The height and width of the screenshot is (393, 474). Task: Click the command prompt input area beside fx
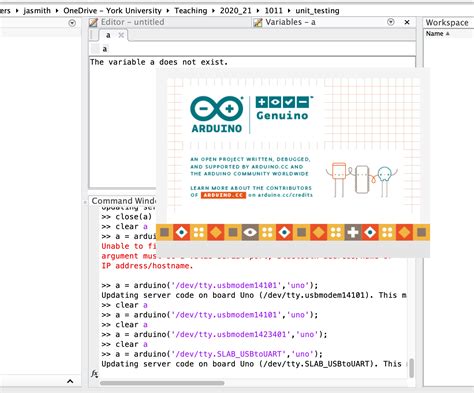pyautogui.click(x=253, y=374)
